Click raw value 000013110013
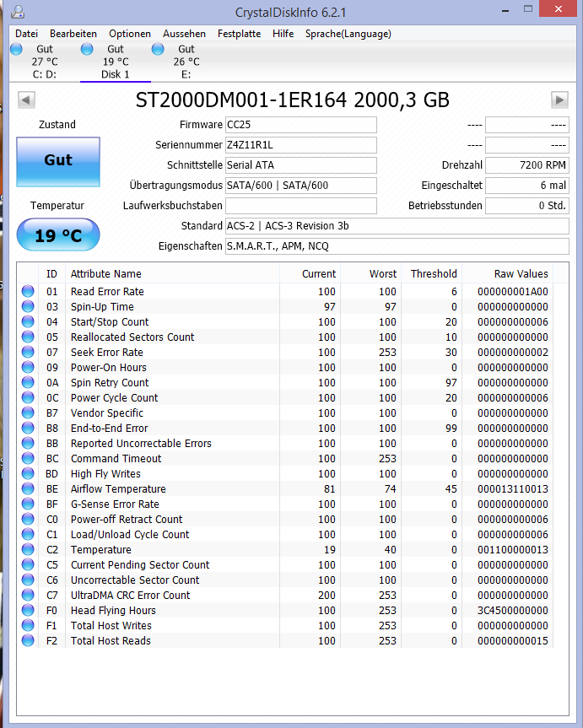Viewport: 583px width, 728px height. [513, 489]
